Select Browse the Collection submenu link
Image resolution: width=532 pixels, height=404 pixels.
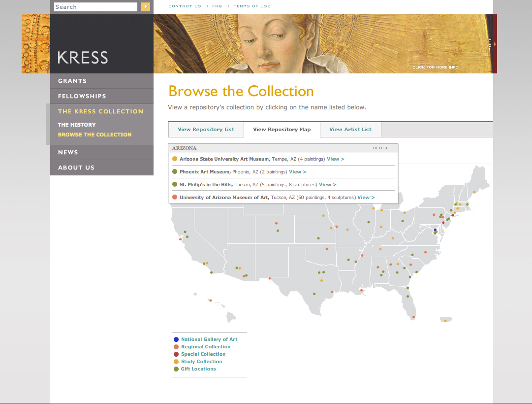pos(94,135)
